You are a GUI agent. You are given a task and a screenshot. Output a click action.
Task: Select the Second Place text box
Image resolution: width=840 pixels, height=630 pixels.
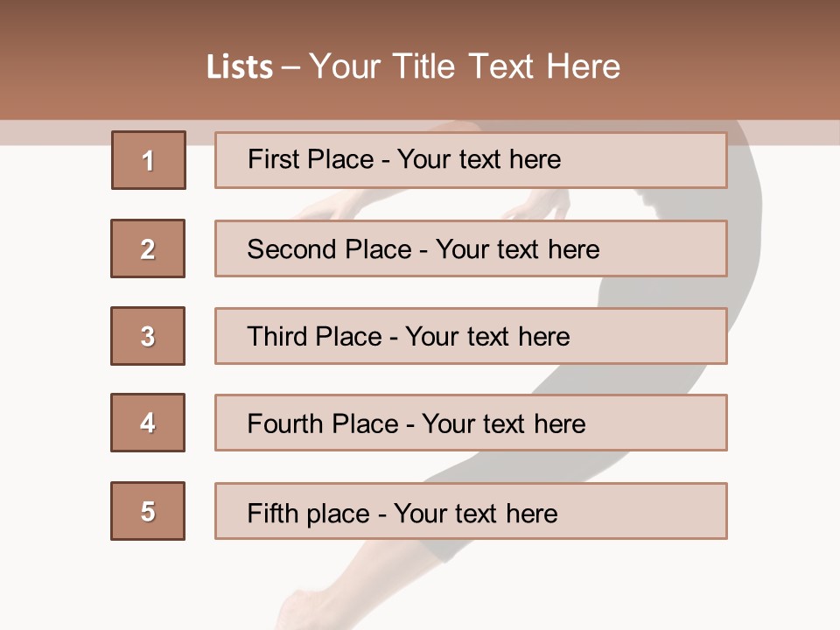coord(471,248)
